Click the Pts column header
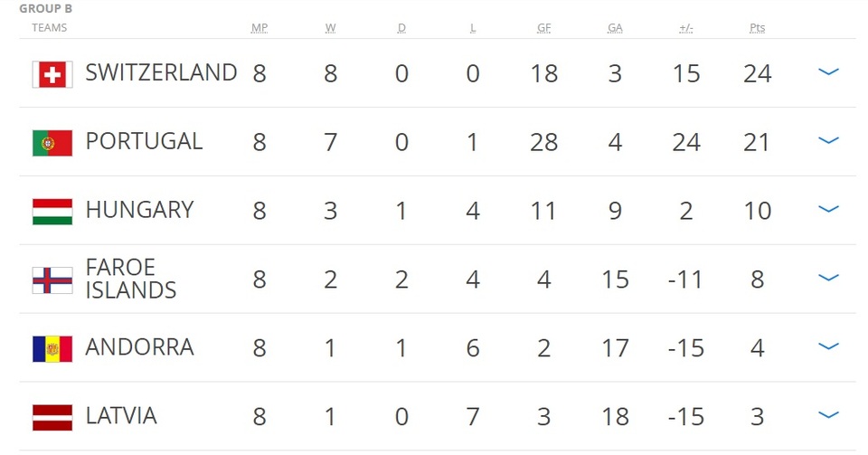The image size is (868, 455). coord(758,28)
